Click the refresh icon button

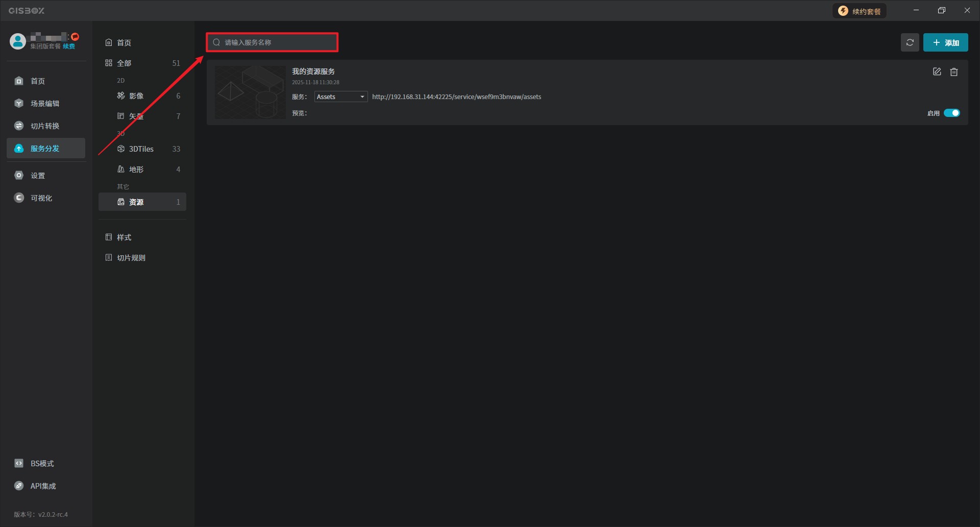910,42
